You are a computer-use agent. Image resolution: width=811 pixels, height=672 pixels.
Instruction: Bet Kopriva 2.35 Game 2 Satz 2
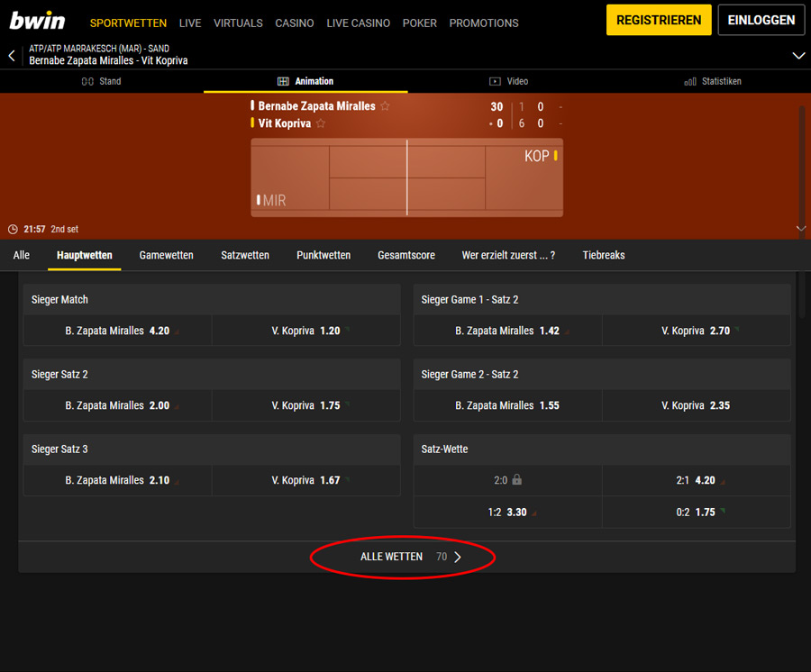pos(697,405)
